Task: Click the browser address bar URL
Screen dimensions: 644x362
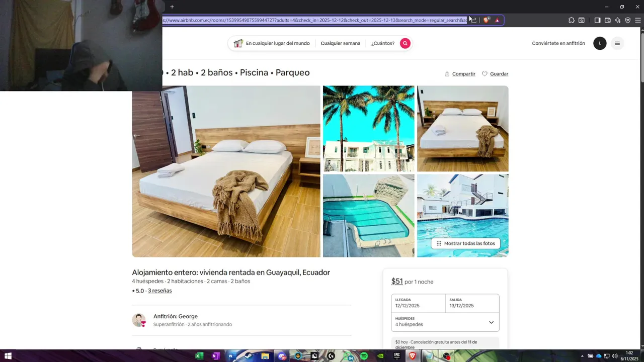Action: click(315, 20)
